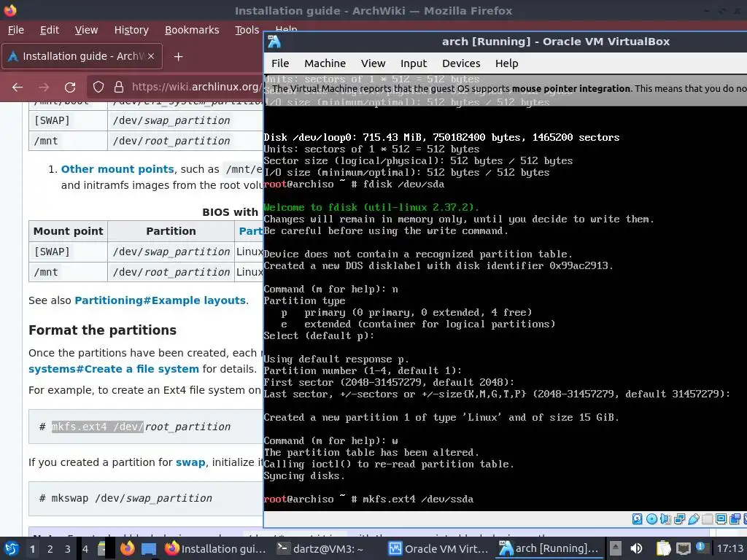Click the clipboard manager icon in the system tray
The width and height of the screenshot is (747, 560).
tap(663, 548)
